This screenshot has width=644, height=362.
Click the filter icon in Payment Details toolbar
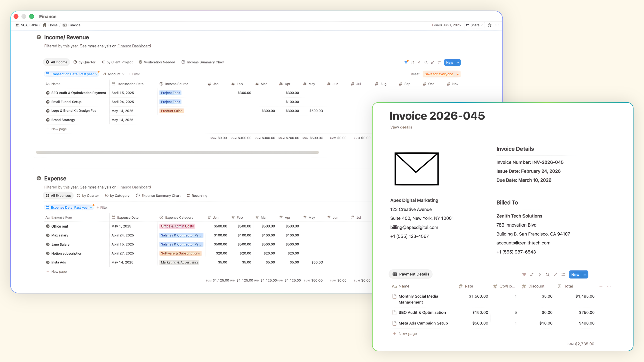(524, 275)
